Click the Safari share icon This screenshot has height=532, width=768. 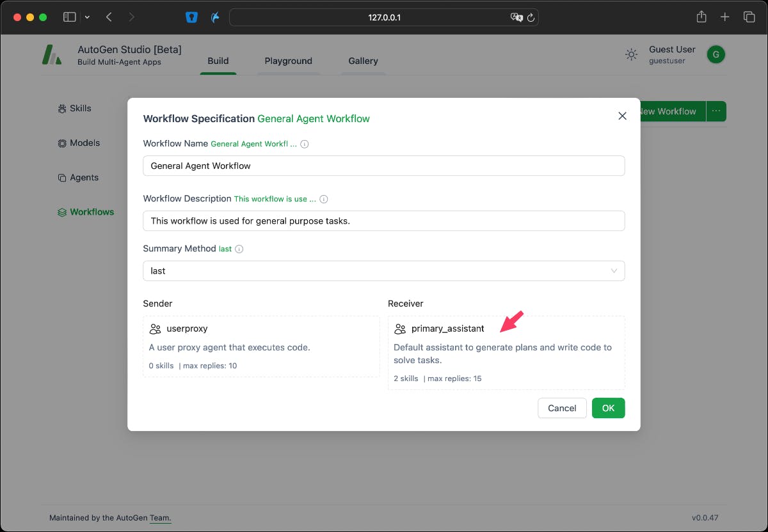(701, 17)
